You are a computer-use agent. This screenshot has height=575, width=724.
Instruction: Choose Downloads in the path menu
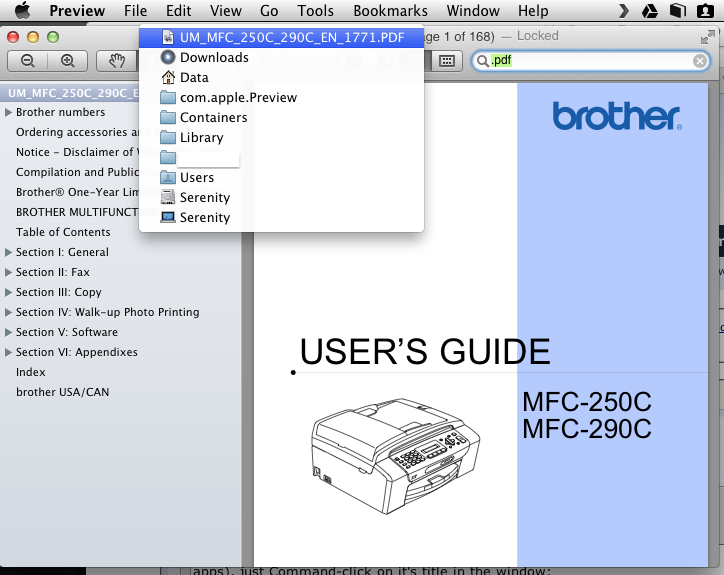pyautogui.click(x=281, y=57)
